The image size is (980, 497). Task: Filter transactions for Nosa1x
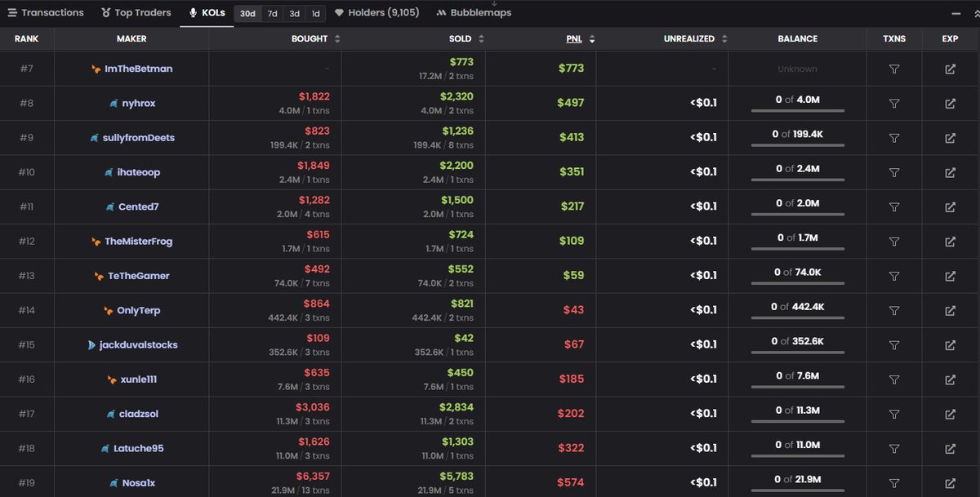pyautogui.click(x=894, y=482)
